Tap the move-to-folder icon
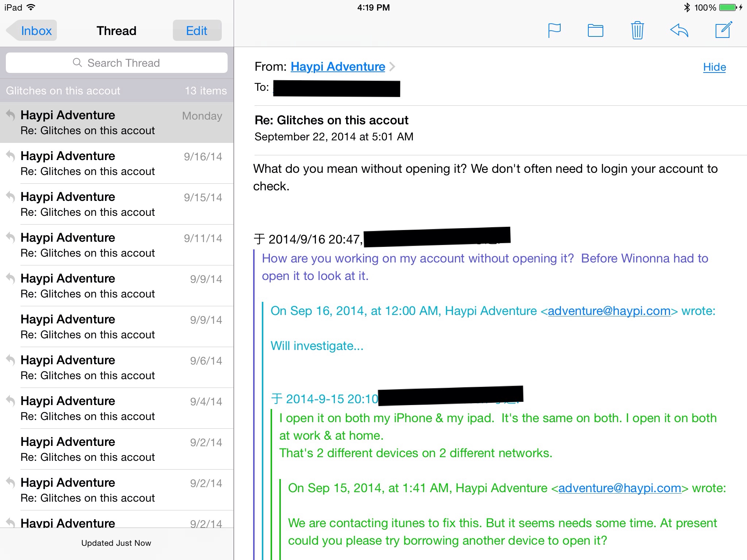Image resolution: width=747 pixels, height=560 pixels. (x=595, y=31)
